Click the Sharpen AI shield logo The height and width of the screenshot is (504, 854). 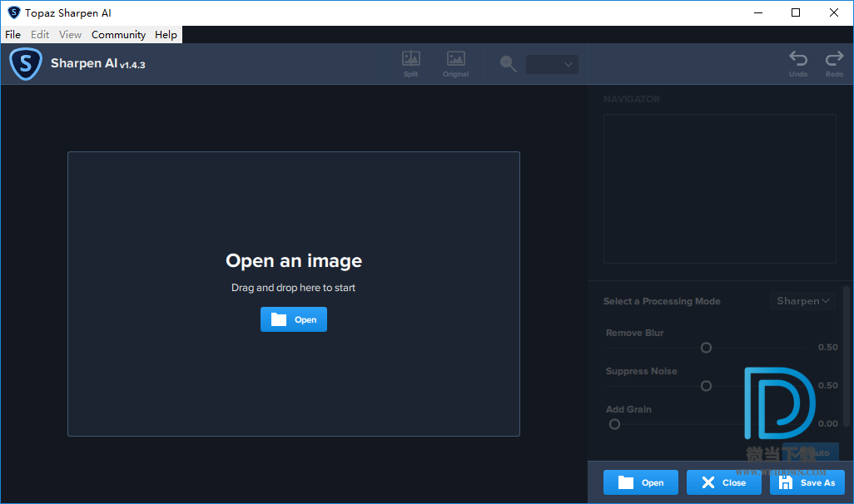point(26,64)
